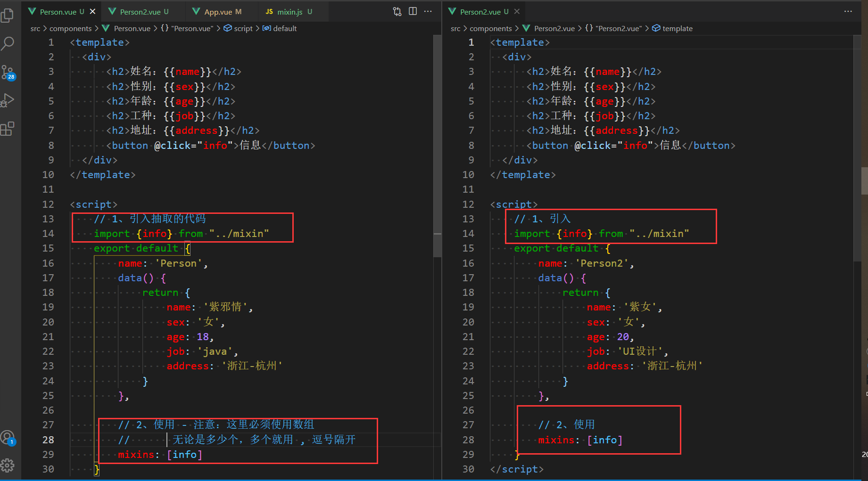Screen dimensions: 868x481
Task: Click '// 2、使用 - 注意' comment line in left editor
Action: [x=216, y=424]
